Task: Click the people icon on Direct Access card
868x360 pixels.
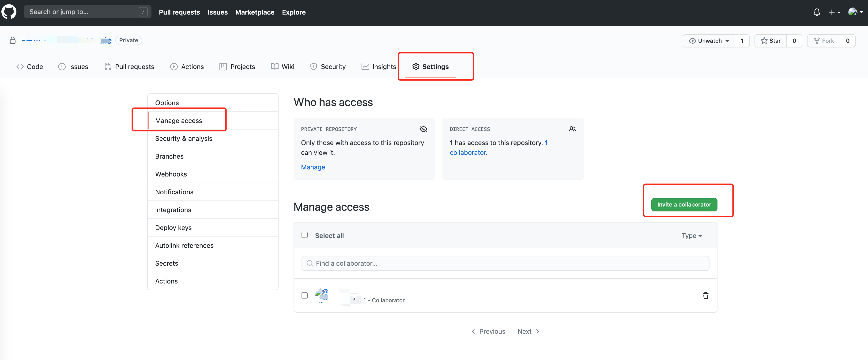Action: (572, 129)
